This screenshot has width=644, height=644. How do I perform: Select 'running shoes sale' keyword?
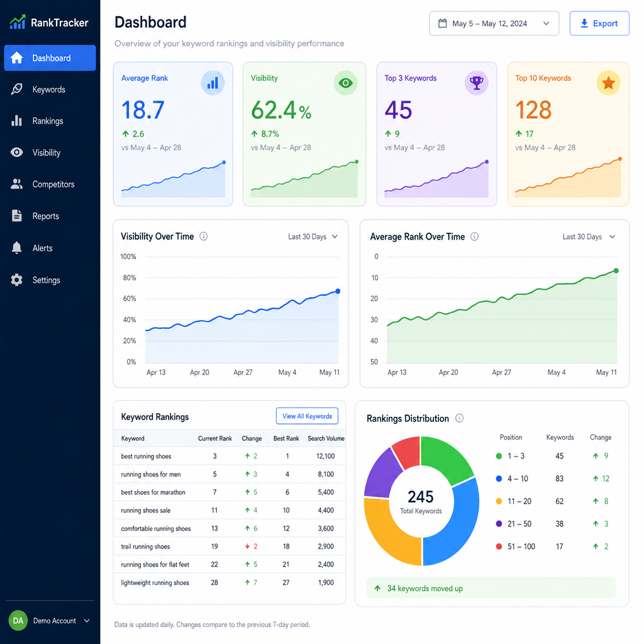point(229,510)
